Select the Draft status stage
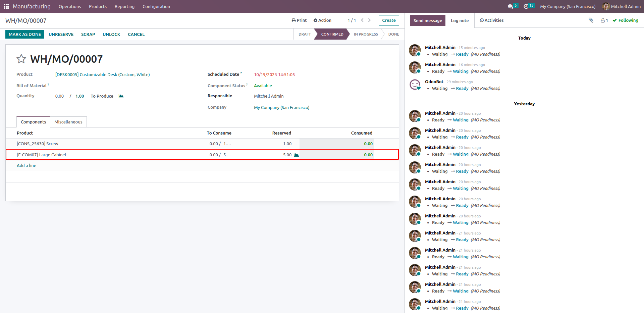 (x=305, y=34)
